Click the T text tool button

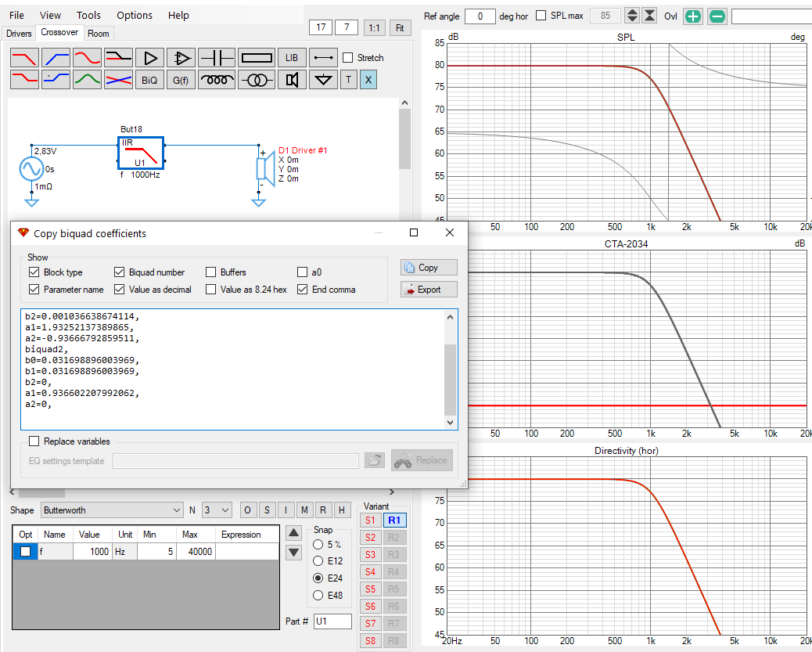[349, 80]
